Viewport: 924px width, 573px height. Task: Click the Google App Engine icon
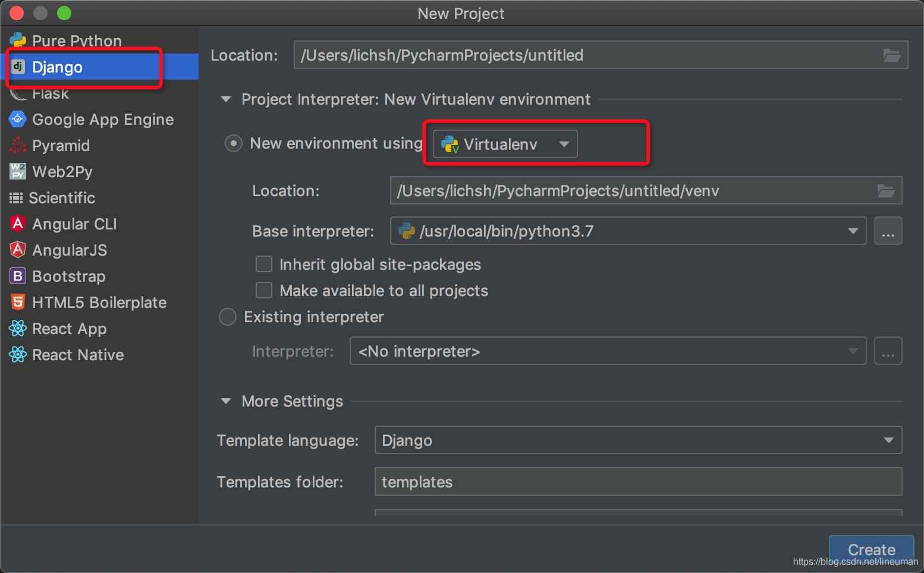coord(18,119)
